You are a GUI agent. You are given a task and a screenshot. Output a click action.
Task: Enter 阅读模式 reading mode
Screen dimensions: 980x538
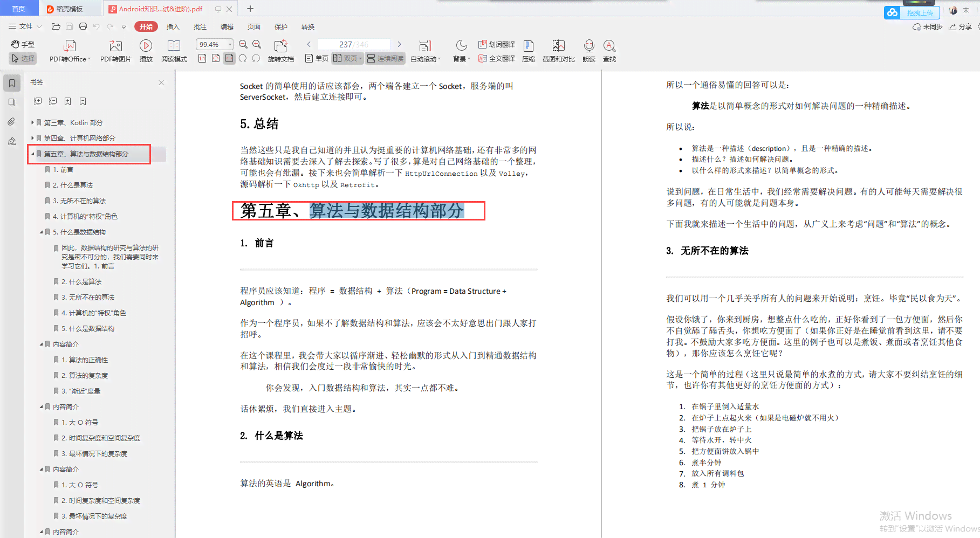(174, 51)
